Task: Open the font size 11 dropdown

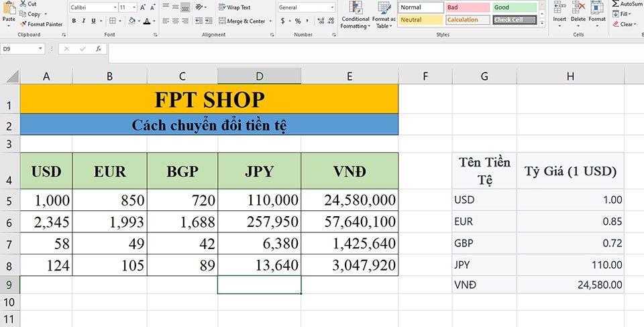Action: [x=134, y=7]
